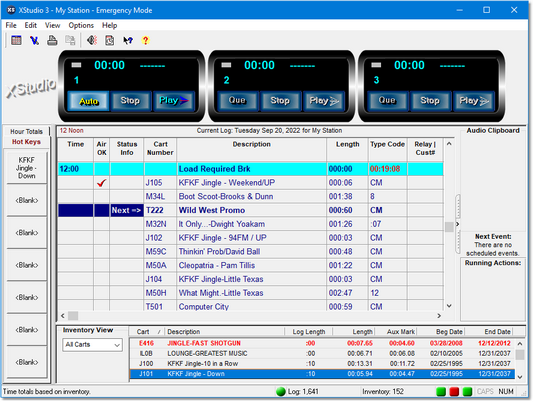Click the What's This help pointer icon
Viewport: 533px width, 402px height.
point(128,40)
